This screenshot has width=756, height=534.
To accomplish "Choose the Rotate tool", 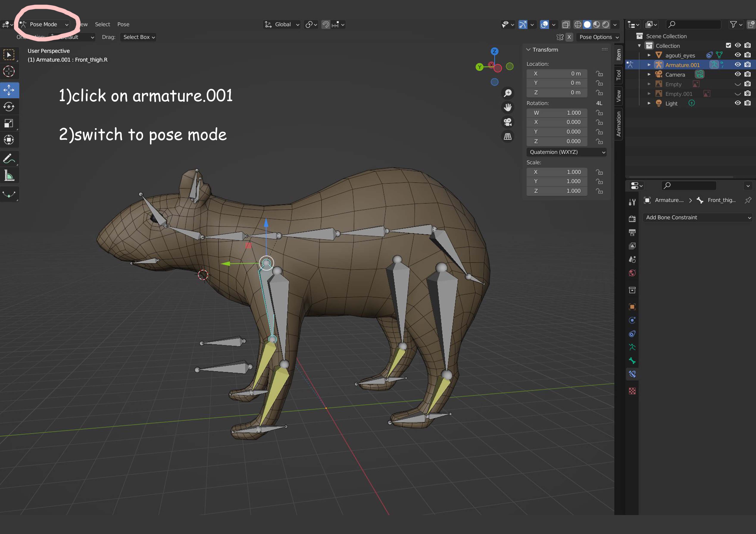I will [x=9, y=107].
